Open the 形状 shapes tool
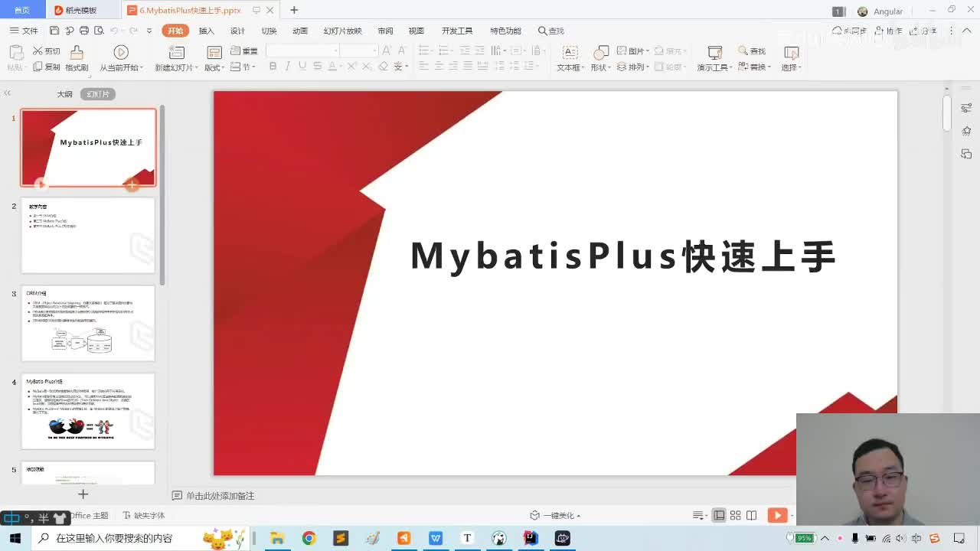 tap(601, 58)
